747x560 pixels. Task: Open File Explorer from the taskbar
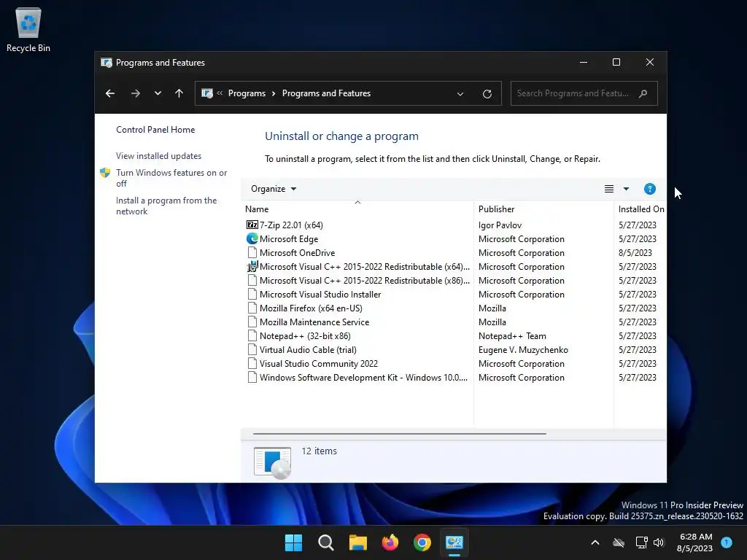tap(357, 542)
